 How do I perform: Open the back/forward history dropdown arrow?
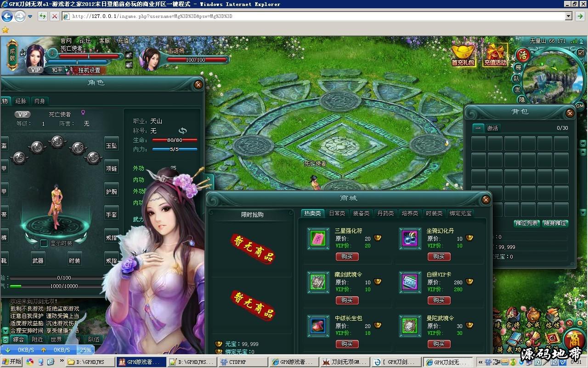(30, 16)
